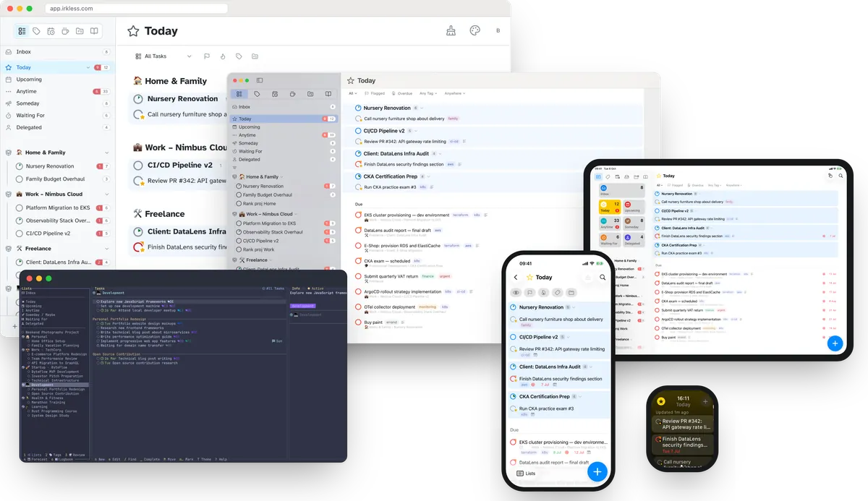Collapse Nursery Renovation section in Mac window
The width and height of the screenshot is (868, 501).
423,108
